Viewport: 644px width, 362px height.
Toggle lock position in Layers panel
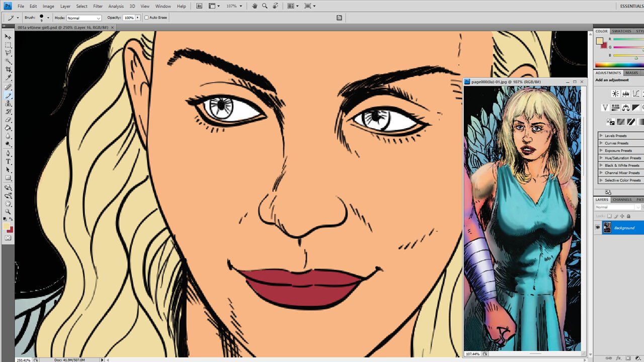point(622,216)
